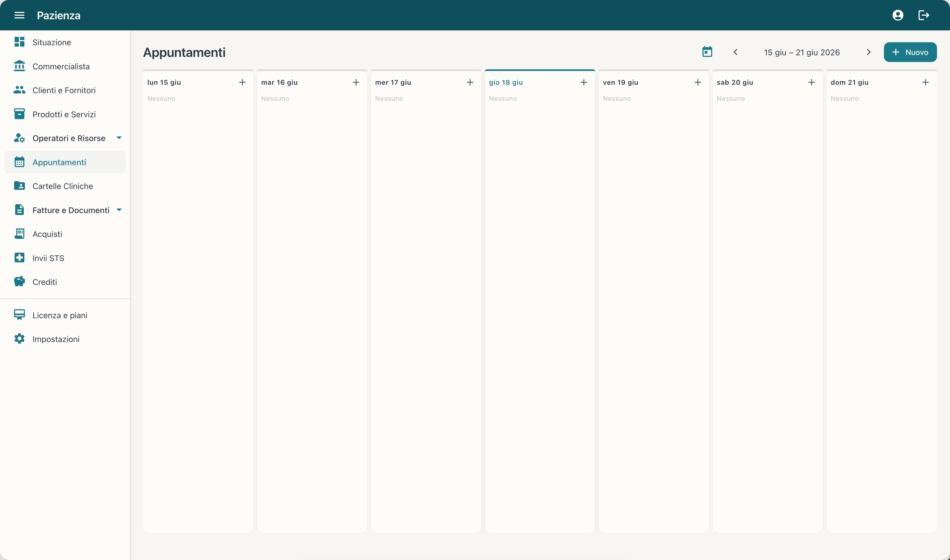Screen dimensions: 950x560
Task: Go to previous week with left chevron
Action: click(735, 52)
